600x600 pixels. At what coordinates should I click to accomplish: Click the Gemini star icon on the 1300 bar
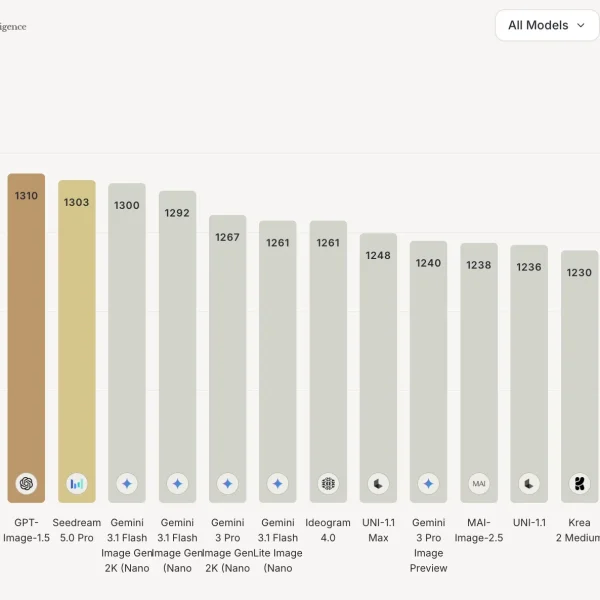127,484
